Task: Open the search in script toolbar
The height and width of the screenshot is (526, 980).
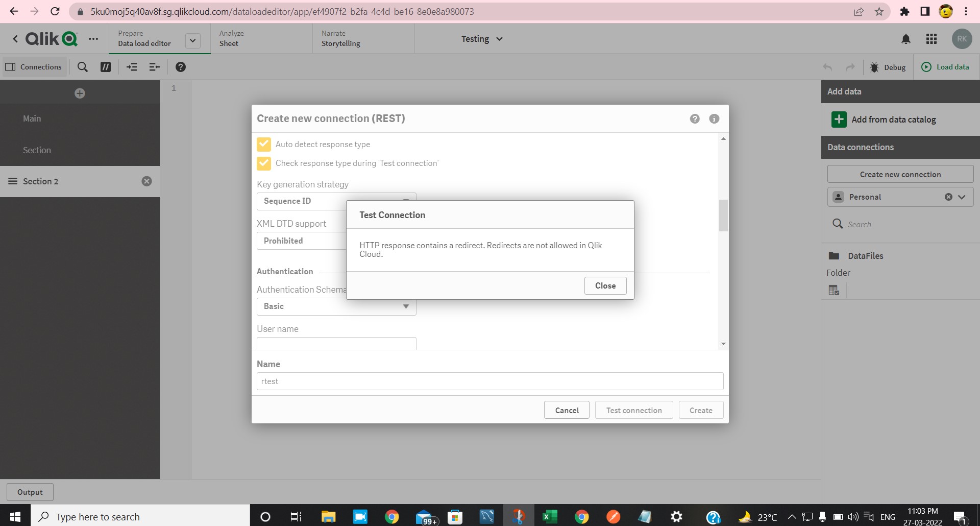Action: [82, 67]
